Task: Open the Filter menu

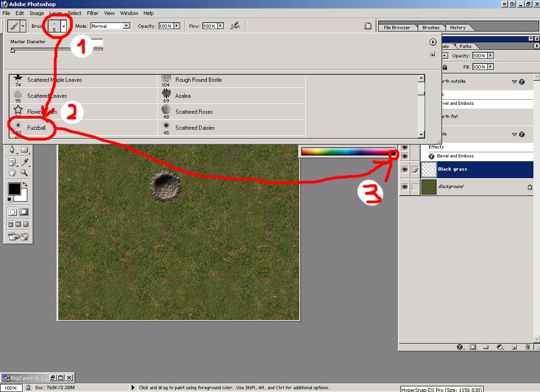Action: pos(93,13)
